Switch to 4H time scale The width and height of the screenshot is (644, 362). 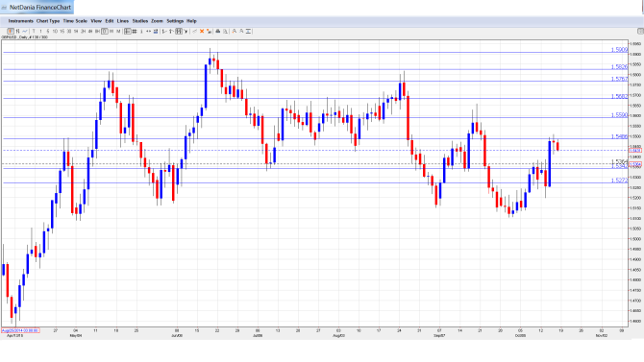tap(90, 31)
